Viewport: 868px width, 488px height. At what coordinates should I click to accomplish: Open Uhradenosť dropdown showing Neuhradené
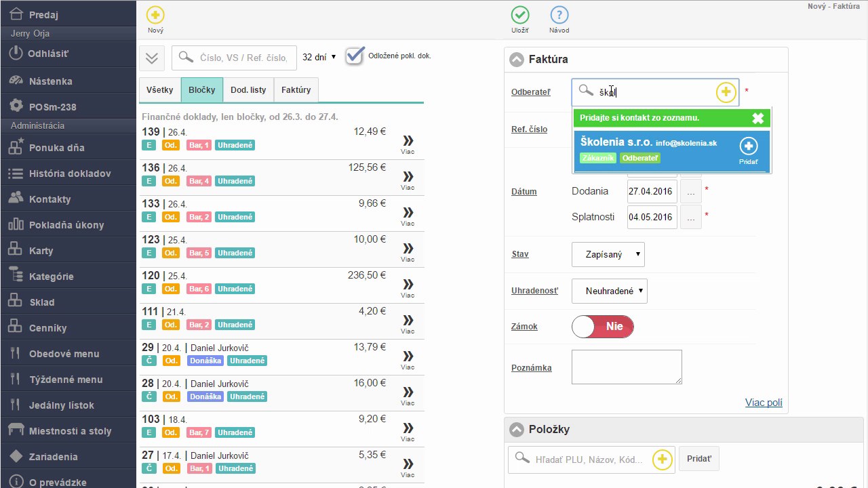click(610, 291)
